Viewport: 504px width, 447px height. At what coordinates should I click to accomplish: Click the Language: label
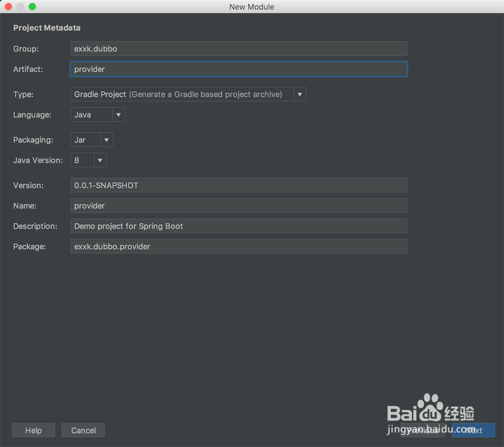(x=32, y=114)
